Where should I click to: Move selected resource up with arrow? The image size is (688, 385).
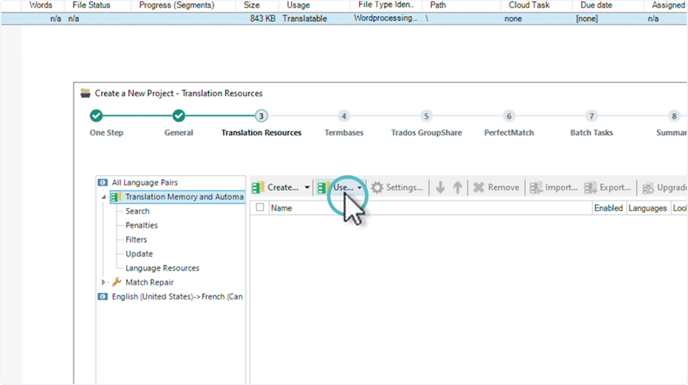457,187
